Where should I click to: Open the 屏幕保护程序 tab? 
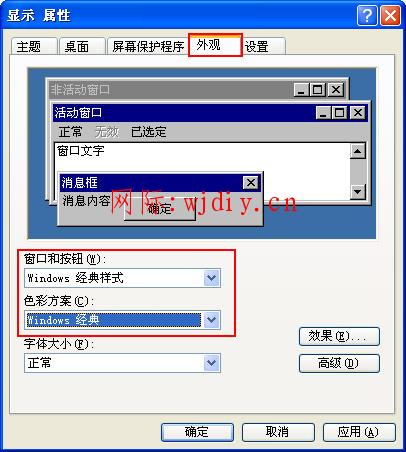148,46
